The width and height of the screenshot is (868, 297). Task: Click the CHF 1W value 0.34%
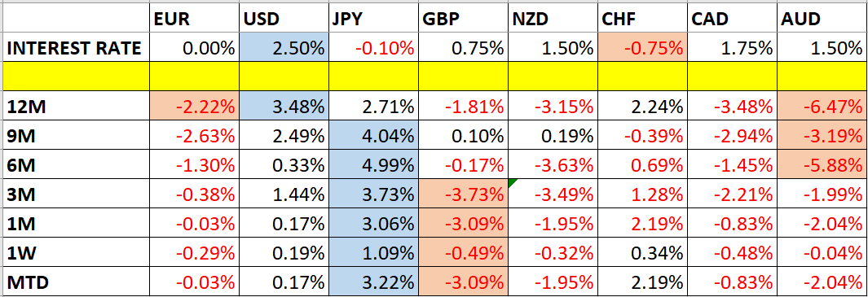pos(643,253)
